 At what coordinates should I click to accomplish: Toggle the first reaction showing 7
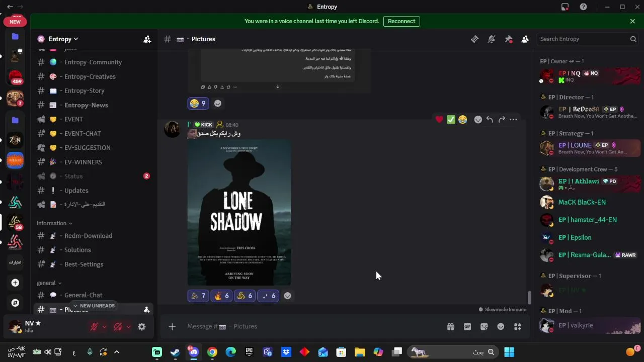coord(198,296)
